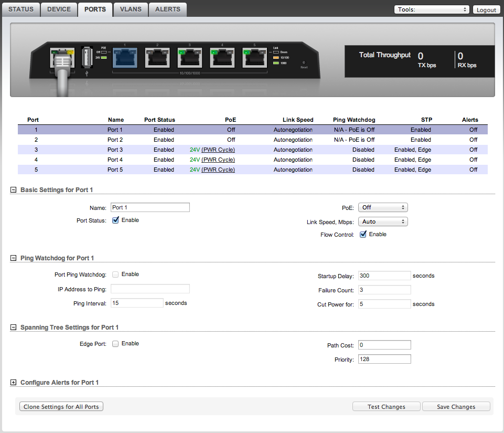This screenshot has height=433, width=504.
Task: Open the PoE dropdown
Action: point(383,207)
